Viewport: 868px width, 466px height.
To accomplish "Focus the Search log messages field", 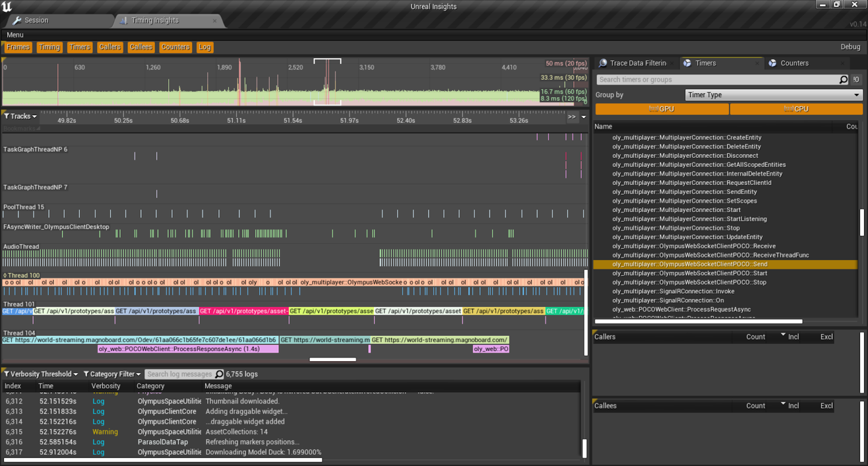I will click(x=180, y=374).
